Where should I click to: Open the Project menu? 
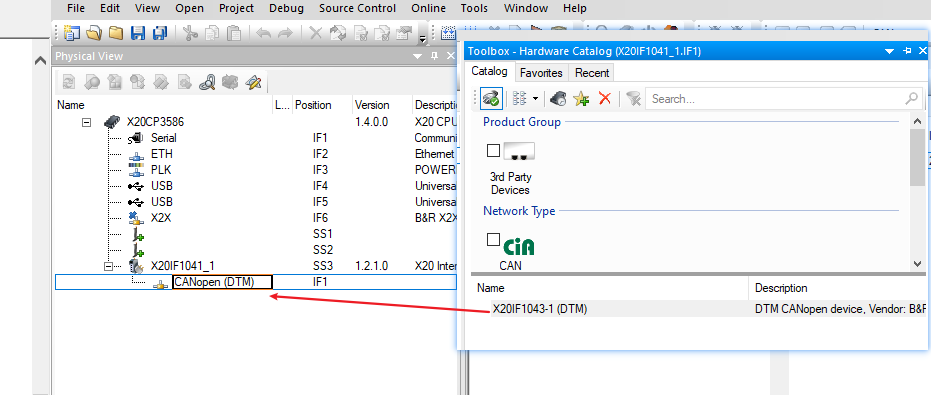(236, 8)
